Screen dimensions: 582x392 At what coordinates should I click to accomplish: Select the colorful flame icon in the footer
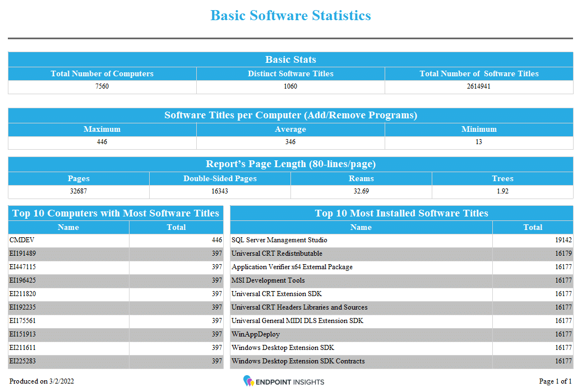(x=249, y=381)
